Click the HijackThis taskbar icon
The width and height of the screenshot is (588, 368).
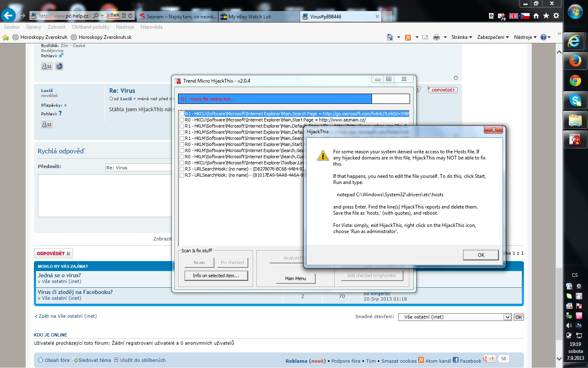coord(575,139)
